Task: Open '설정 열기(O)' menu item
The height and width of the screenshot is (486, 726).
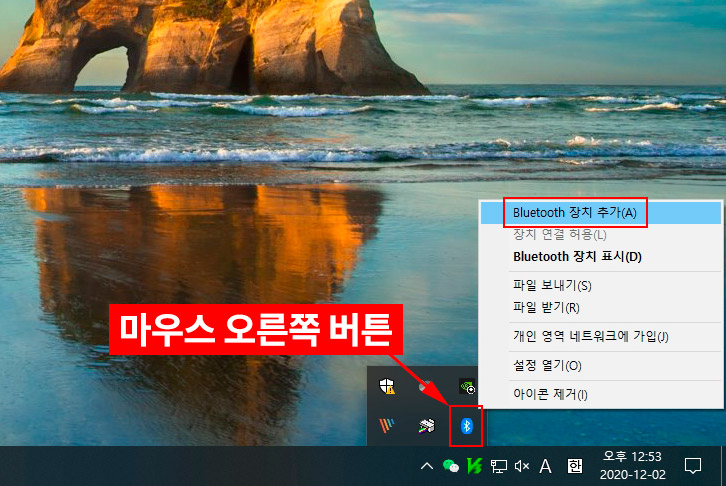Action: pyautogui.click(x=601, y=366)
